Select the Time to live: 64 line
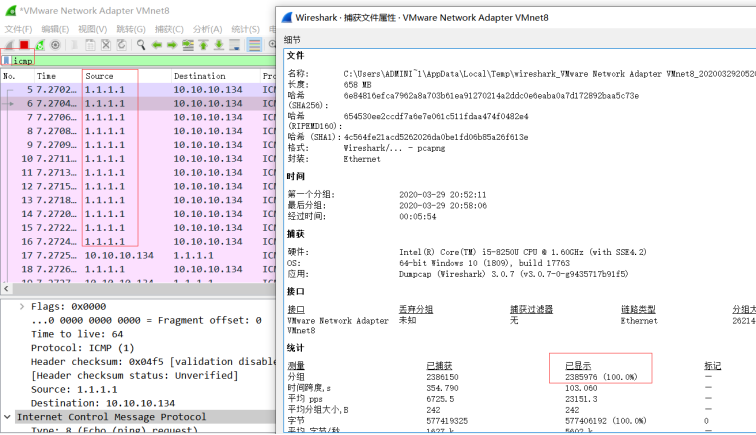Screen dimensions: 756x435 click(x=77, y=334)
